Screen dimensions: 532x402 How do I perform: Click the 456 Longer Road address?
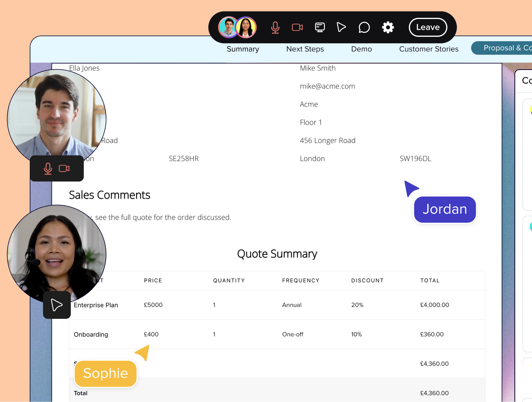click(327, 141)
